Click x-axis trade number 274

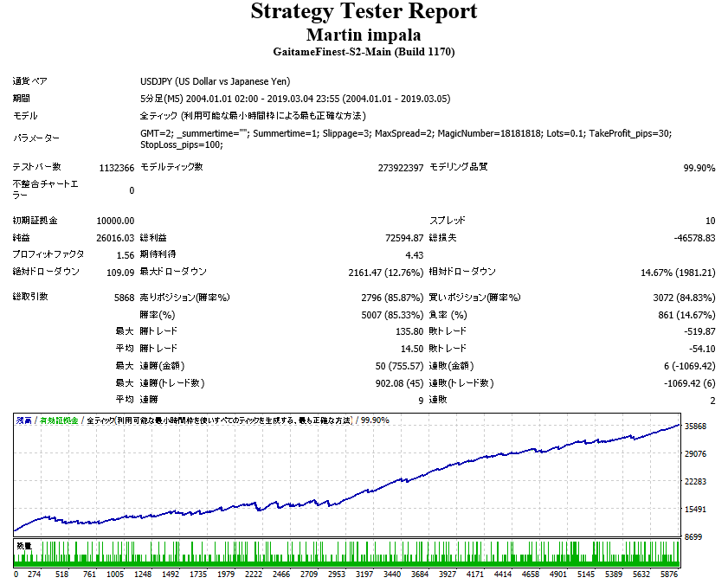[35, 574]
